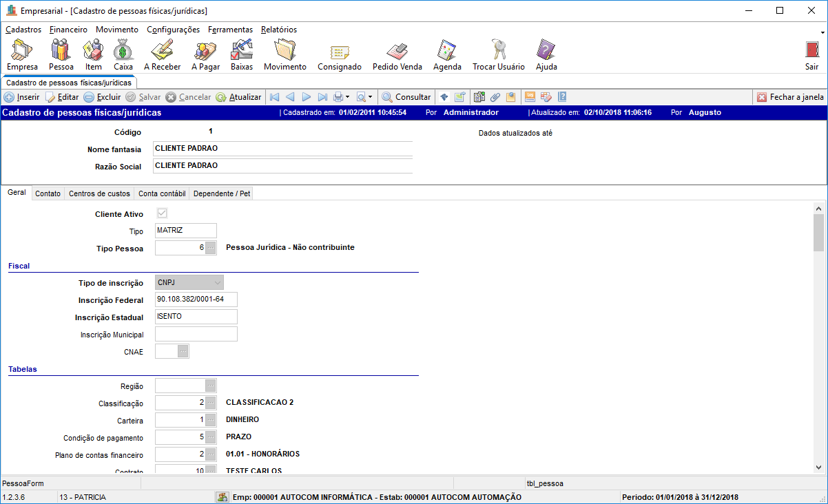Image resolution: width=828 pixels, height=504 pixels.
Task: Click the Consultar button
Action: tap(406, 97)
